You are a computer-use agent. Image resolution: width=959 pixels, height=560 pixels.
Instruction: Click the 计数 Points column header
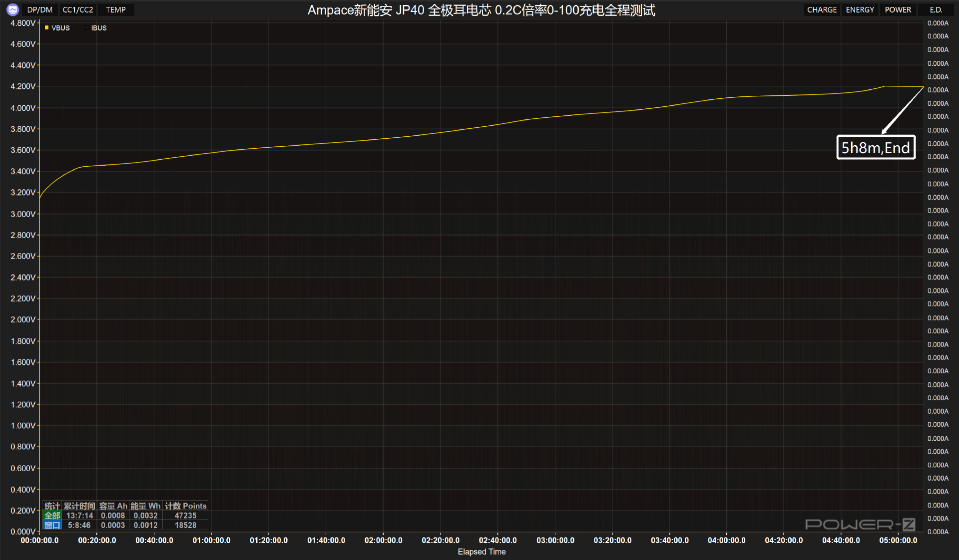(x=185, y=506)
